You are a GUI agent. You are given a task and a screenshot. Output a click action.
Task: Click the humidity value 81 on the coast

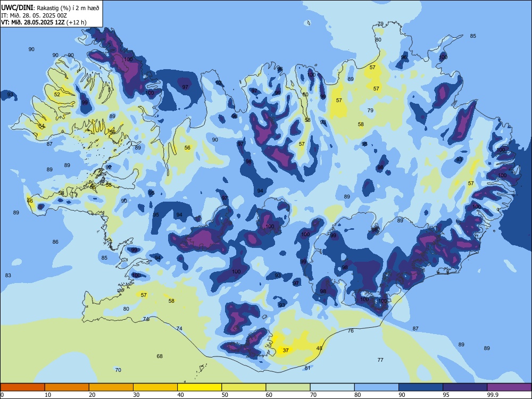[x=307, y=368]
